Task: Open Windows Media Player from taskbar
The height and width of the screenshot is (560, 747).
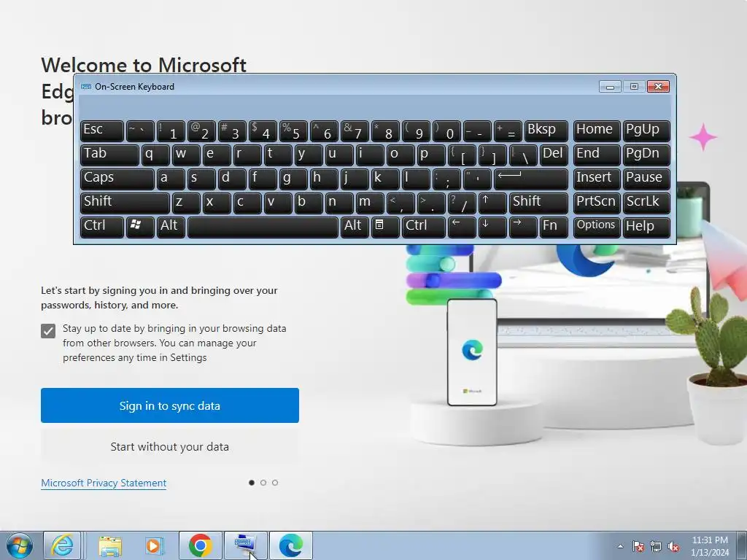Action: click(x=153, y=545)
